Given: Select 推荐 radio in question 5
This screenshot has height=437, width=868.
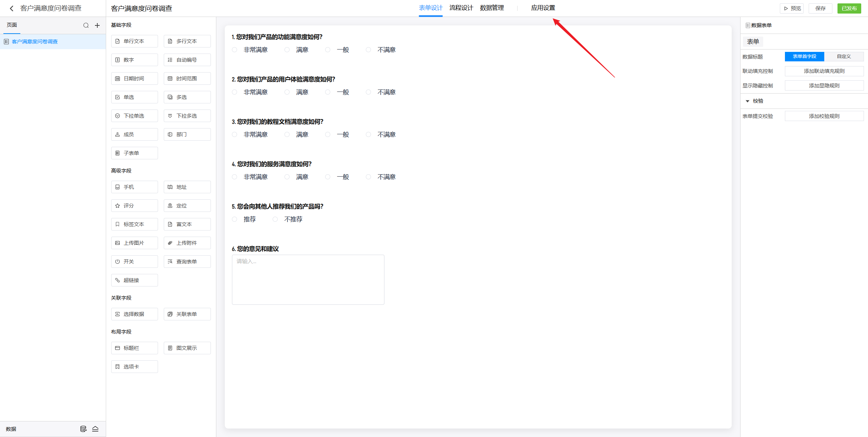Looking at the screenshot, I should coord(235,219).
